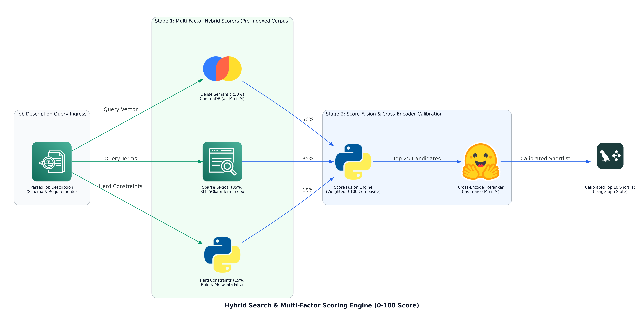
Task: Select the '50%' weight label
Action: click(x=308, y=120)
